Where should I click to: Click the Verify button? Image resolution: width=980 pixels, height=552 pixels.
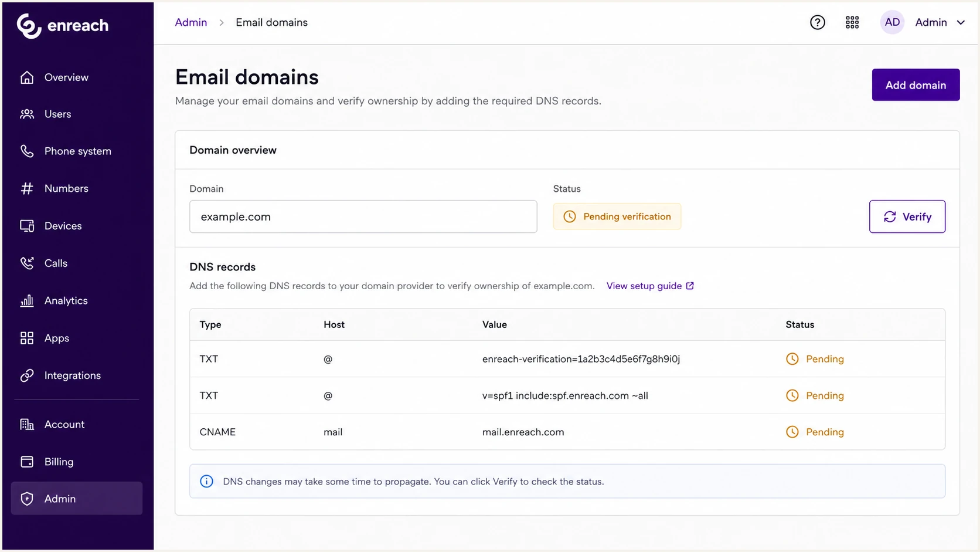[x=907, y=217]
